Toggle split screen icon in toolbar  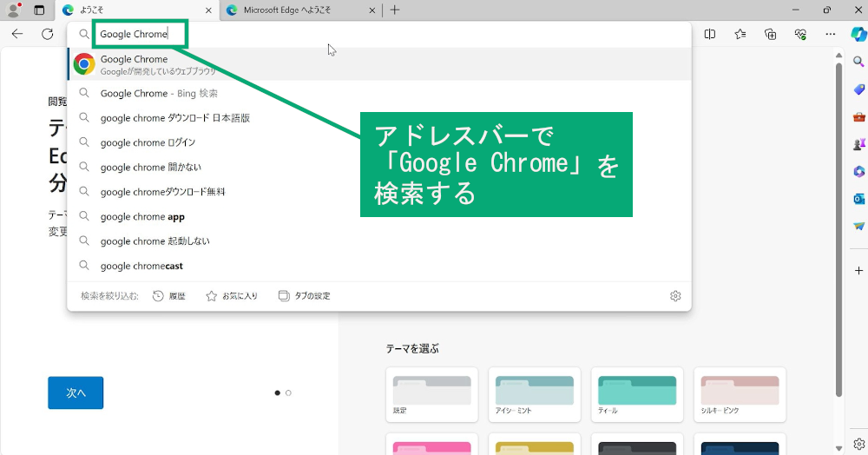(x=710, y=35)
